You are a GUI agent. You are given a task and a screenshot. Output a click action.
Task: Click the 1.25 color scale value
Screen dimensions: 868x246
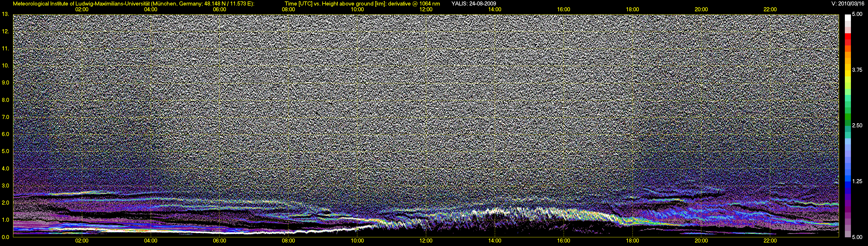pyautogui.click(x=857, y=181)
